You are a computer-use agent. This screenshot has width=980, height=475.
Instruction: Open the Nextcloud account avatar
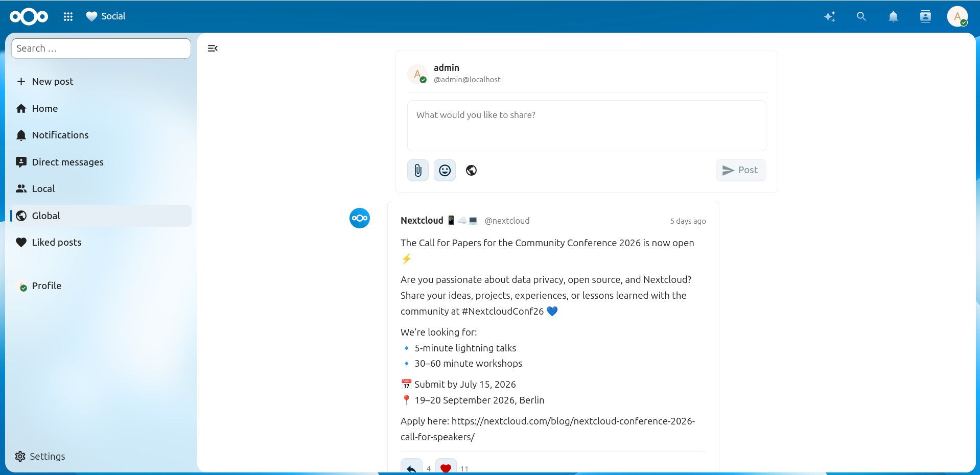click(360, 218)
